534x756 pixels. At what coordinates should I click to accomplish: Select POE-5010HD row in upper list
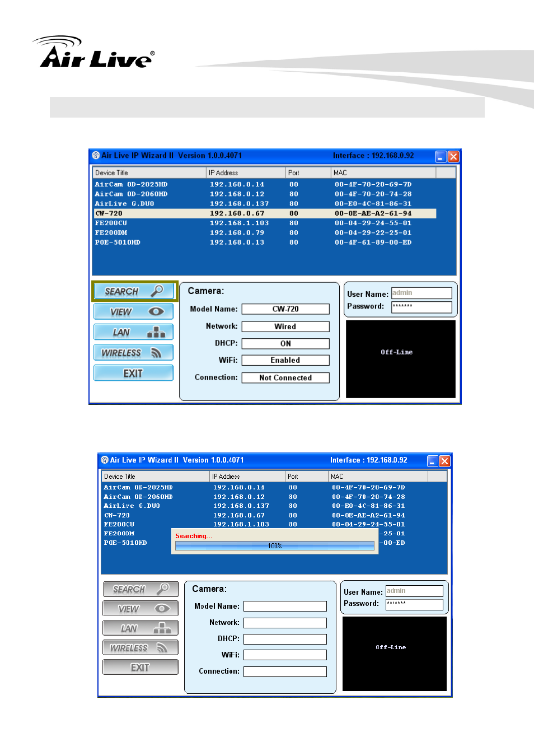[x=264, y=242]
